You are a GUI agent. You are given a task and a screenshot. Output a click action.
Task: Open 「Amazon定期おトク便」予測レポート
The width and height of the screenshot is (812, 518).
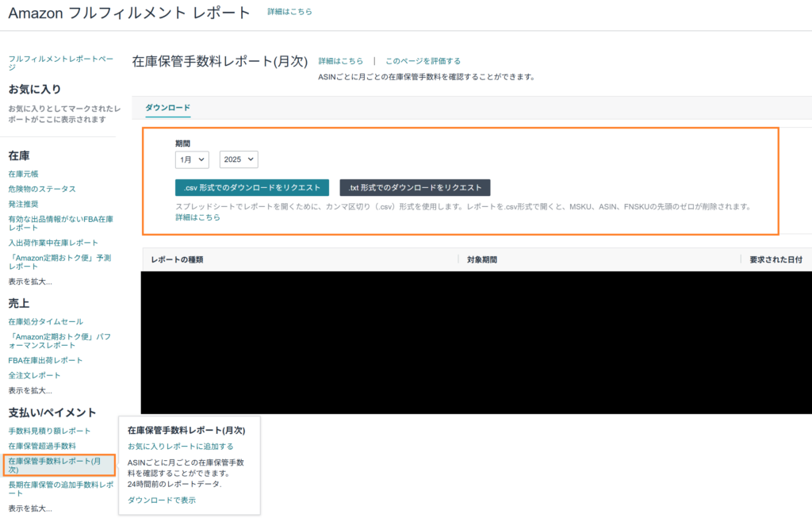(x=59, y=262)
